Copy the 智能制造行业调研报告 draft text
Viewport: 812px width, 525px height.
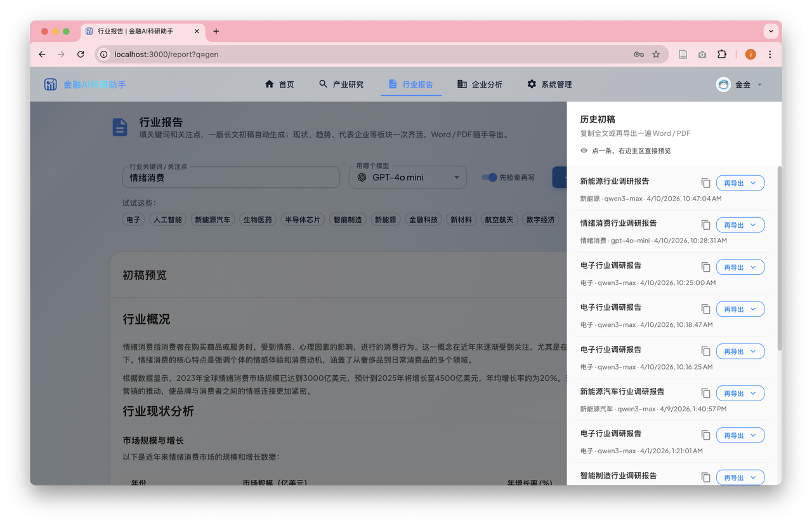coord(705,477)
